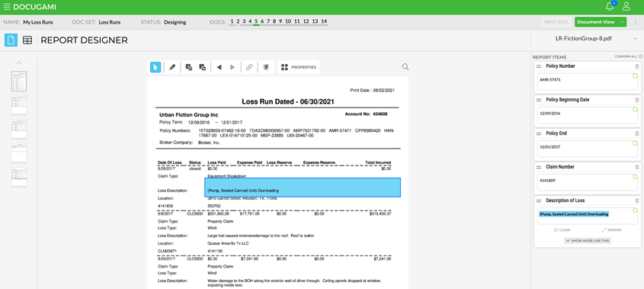The image size is (644, 289).
Task: Switch to document 1
Action: 232,21
